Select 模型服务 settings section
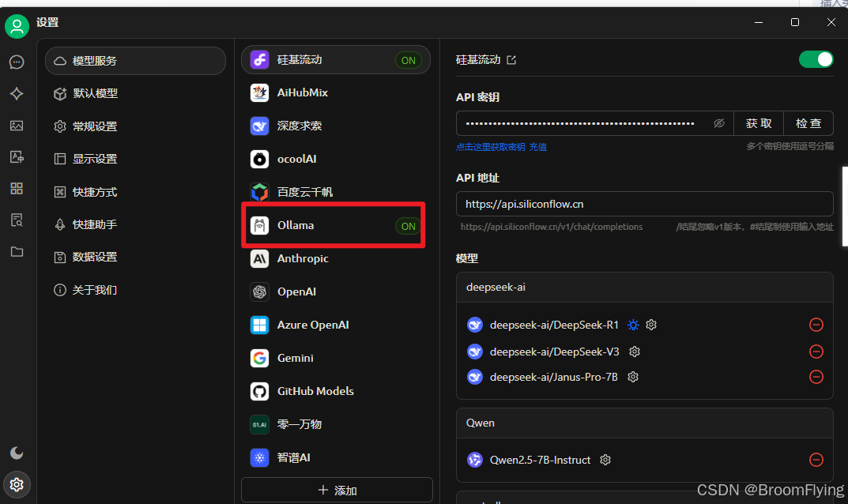848x504 pixels. (135, 61)
